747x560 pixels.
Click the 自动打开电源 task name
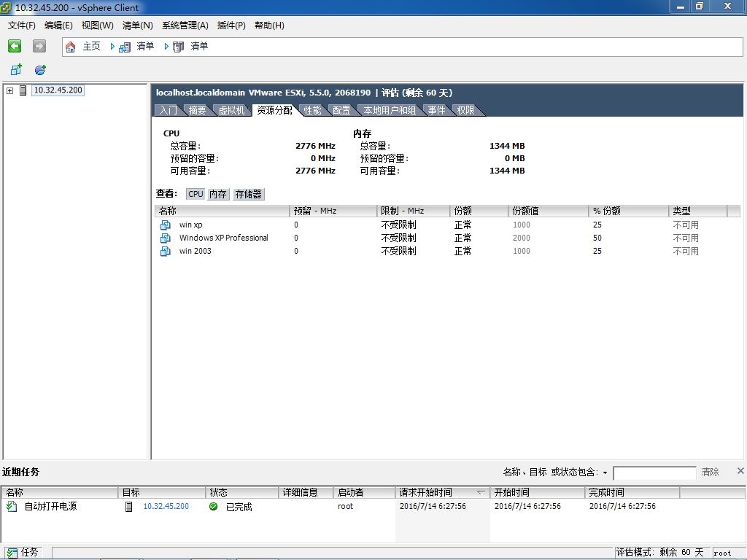tap(50, 506)
